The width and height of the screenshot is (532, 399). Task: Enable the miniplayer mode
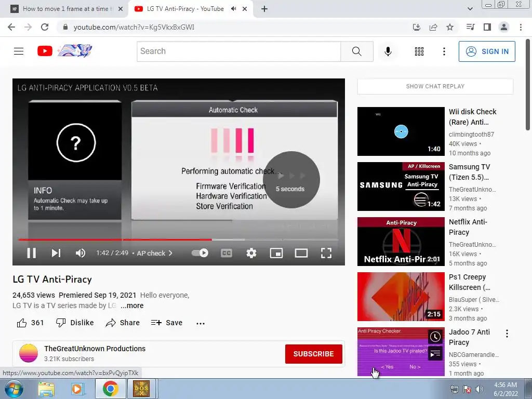[x=276, y=253]
